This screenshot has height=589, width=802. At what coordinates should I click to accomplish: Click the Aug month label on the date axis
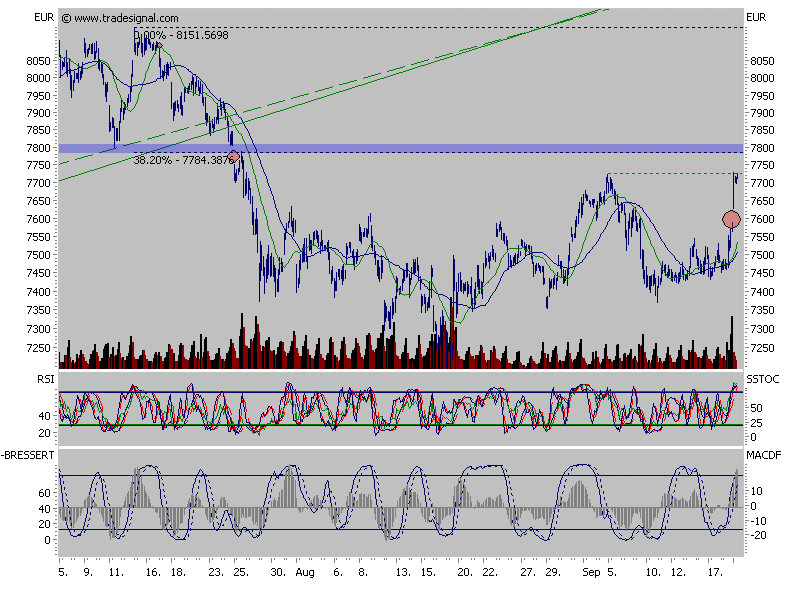(x=305, y=572)
